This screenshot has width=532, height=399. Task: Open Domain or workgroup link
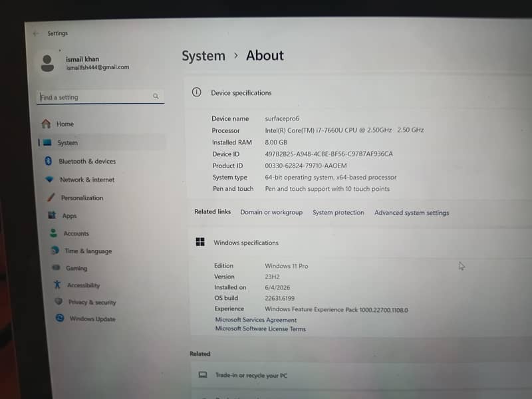tap(271, 212)
